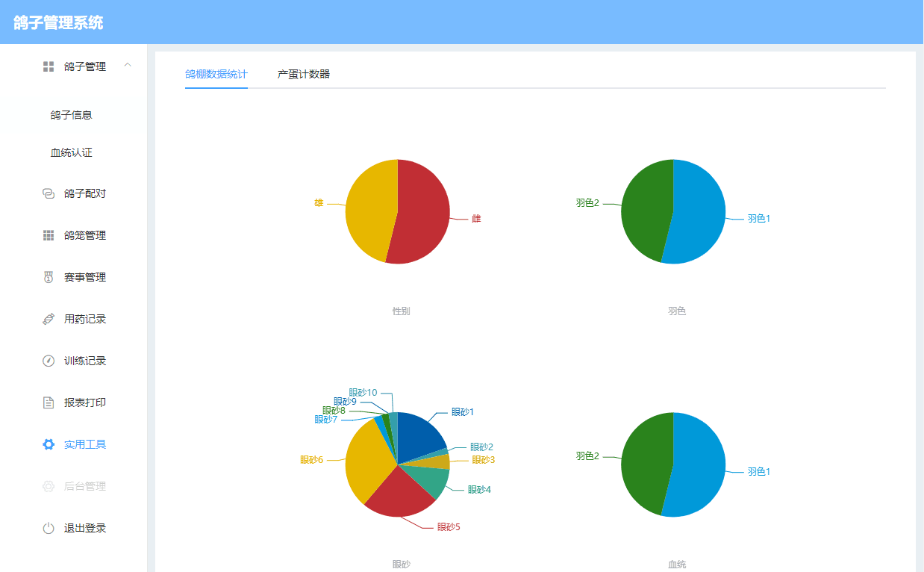The image size is (924, 572).
Task: Click the pill icon for 用药记录
Action: point(49,319)
